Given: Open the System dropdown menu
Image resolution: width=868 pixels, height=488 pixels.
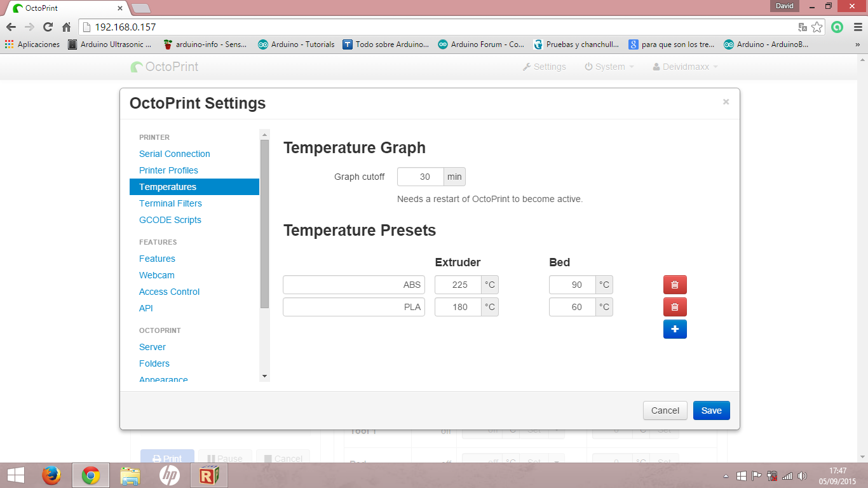Looking at the screenshot, I should 609,67.
